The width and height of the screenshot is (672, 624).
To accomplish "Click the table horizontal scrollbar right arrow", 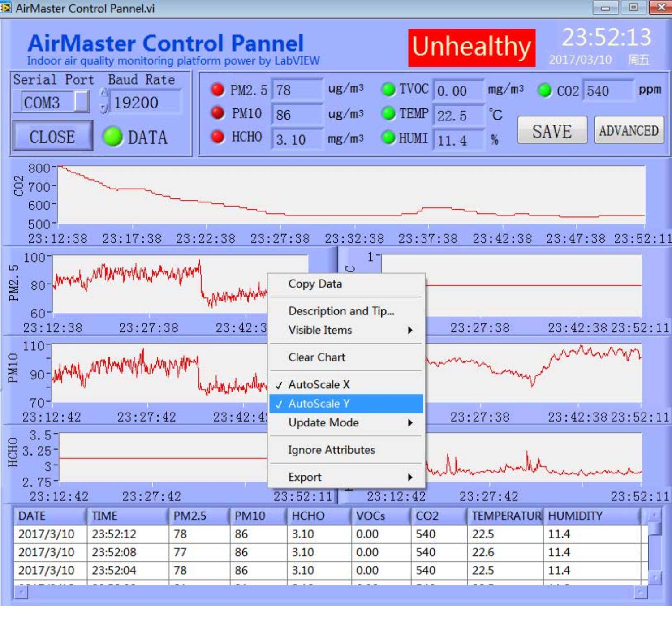I will (641, 593).
